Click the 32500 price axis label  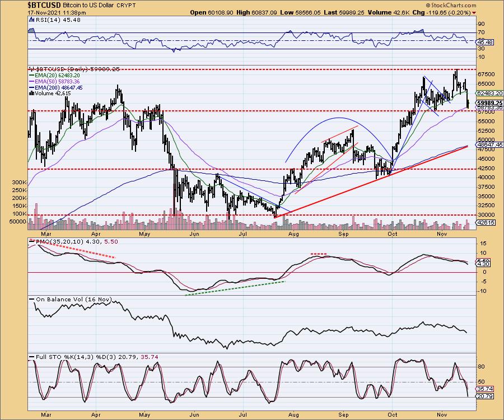click(x=486, y=206)
